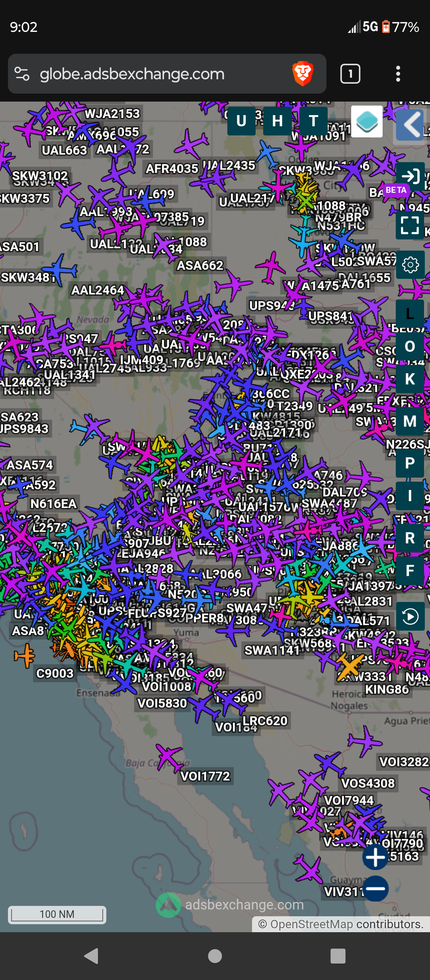
Task: Select aircraft label AAL3066
Action: point(215,574)
